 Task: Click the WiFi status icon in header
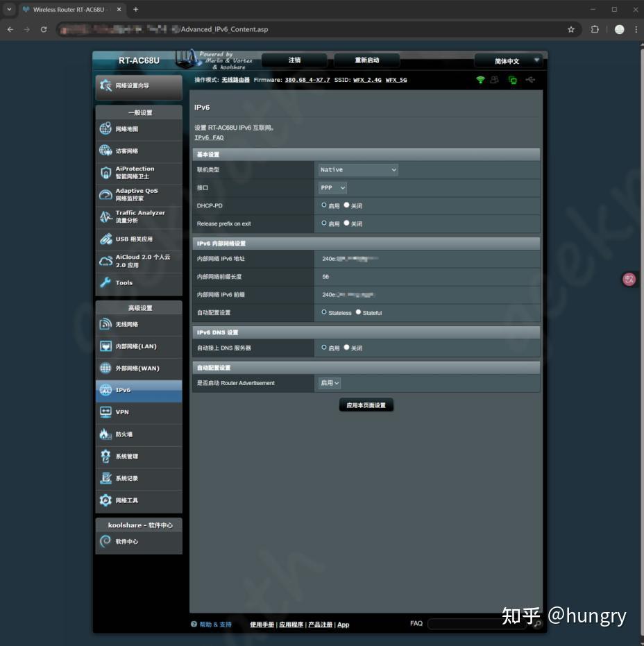(480, 80)
